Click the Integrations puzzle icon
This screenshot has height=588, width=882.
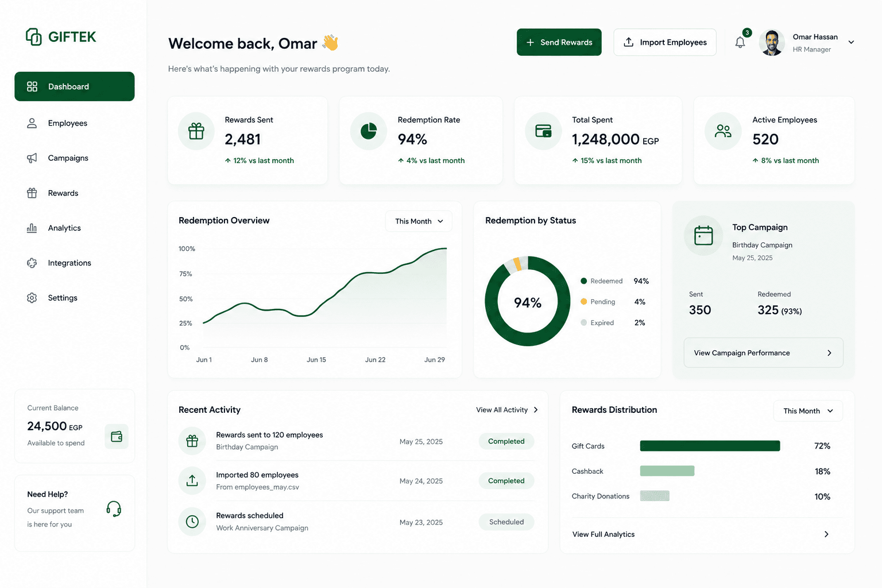32,263
